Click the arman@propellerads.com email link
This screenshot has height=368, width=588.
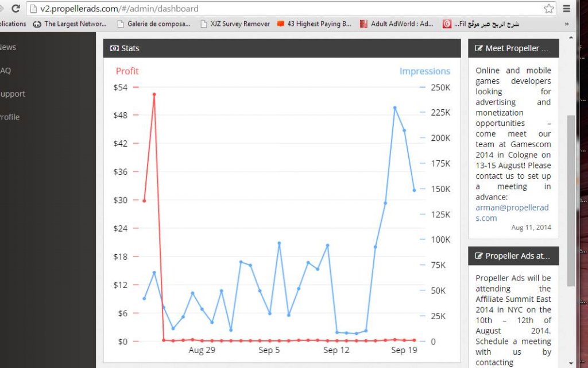pyautogui.click(x=512, y=213)
